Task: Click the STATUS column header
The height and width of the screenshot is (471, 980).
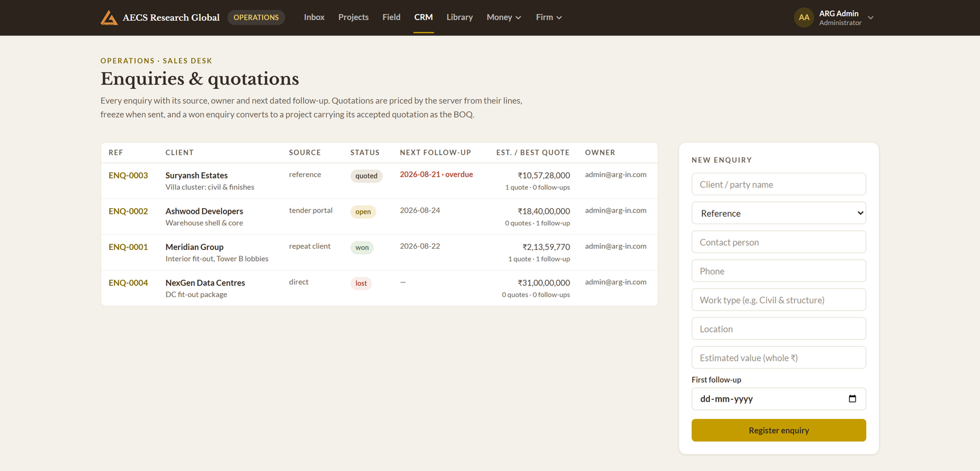Action: (x=365, y=153)
